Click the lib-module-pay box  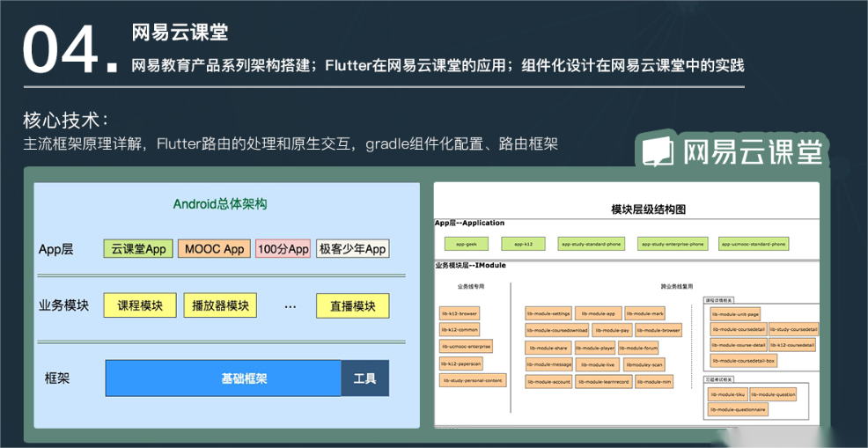(x=612, y=330)
